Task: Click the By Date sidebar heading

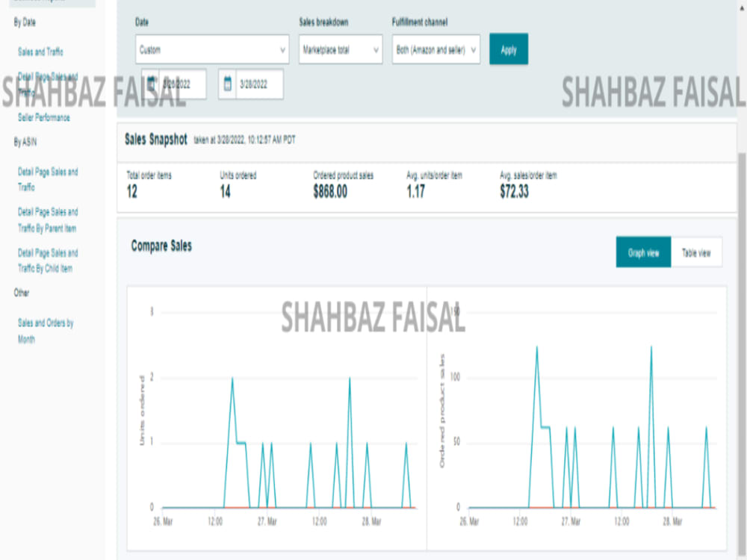Action: [25, 22]
